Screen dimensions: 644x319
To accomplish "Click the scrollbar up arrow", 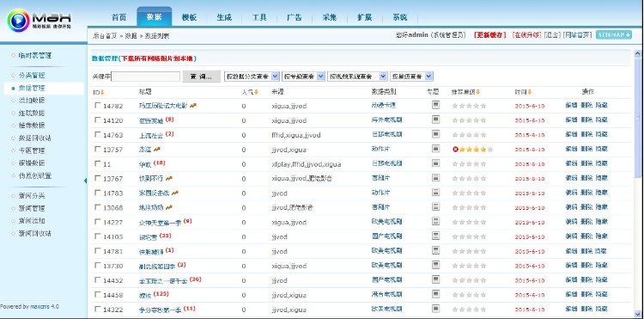I will (x=637, y=53).
